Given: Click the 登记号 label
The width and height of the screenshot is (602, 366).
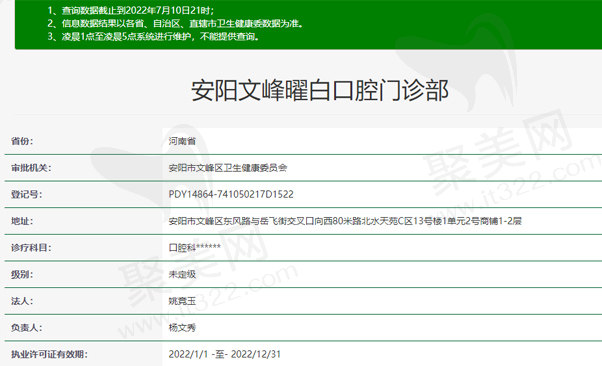Looking at the screenshot, I should point(26,194).
